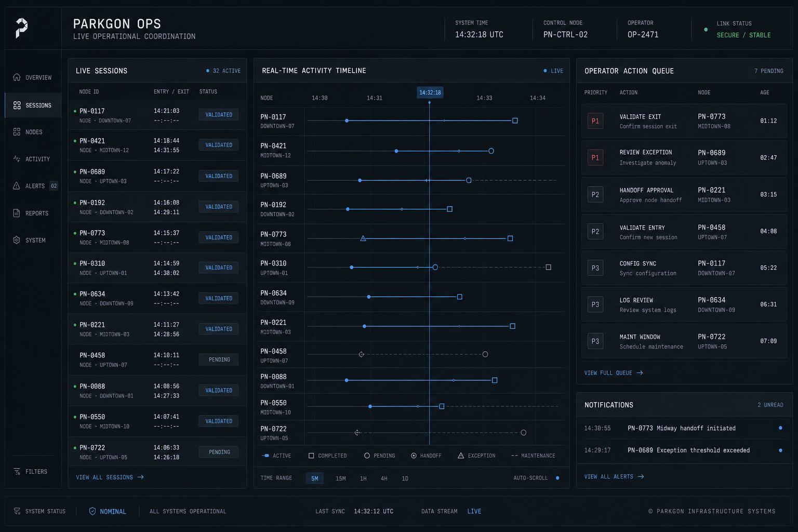Open the Activity pulse icon
This screenshot has width=798, height=532.
click(x=17, y=159)
